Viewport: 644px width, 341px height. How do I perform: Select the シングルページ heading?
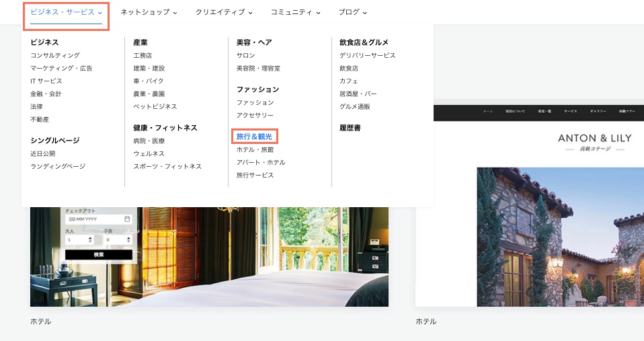tap(55, 141)
